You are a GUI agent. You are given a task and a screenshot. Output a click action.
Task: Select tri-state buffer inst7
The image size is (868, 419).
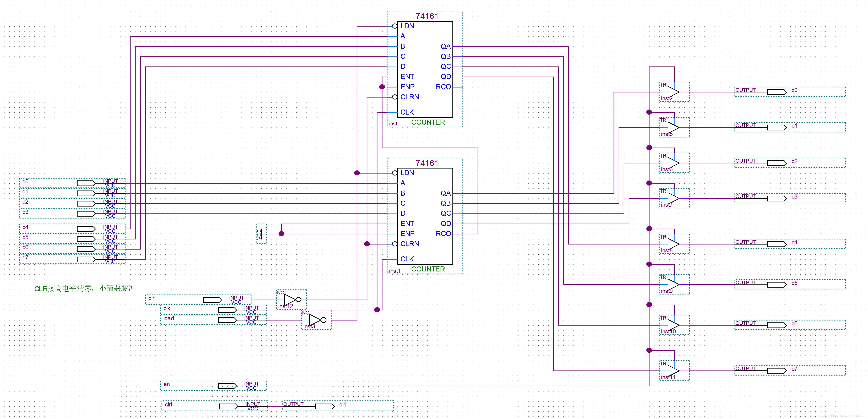674,198
